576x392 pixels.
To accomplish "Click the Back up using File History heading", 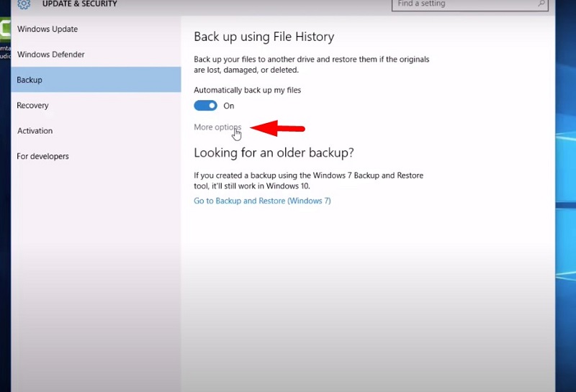I will [264, 37].
